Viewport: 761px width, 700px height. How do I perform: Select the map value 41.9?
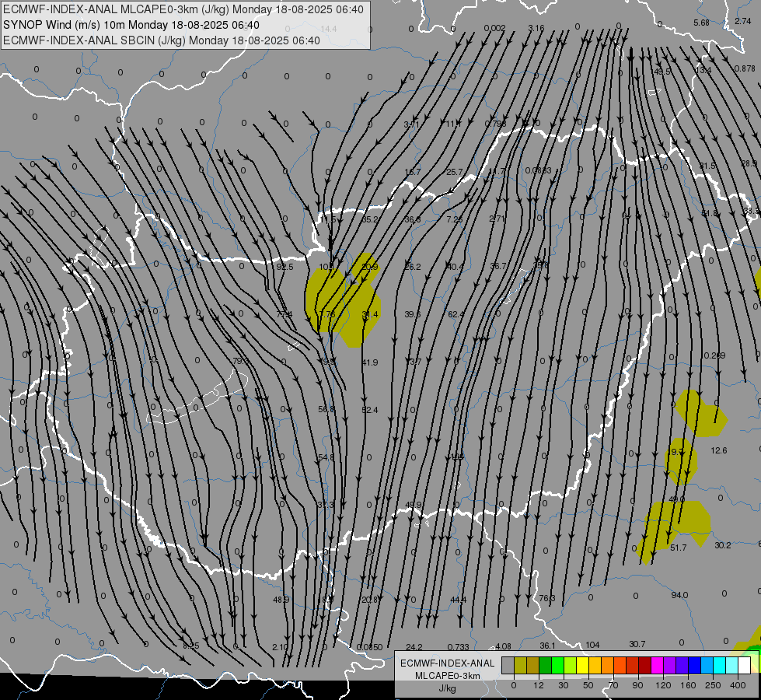pyautogui.click(x=370, y=362)
